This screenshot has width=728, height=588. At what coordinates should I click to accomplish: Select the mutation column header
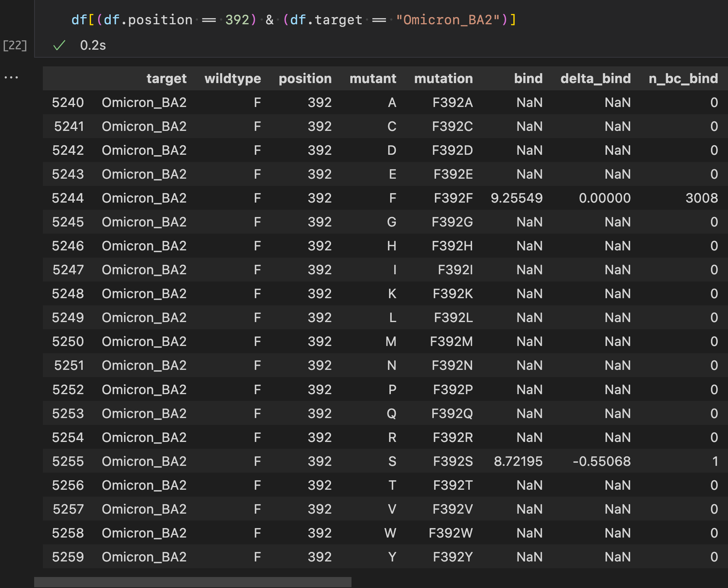444,79
